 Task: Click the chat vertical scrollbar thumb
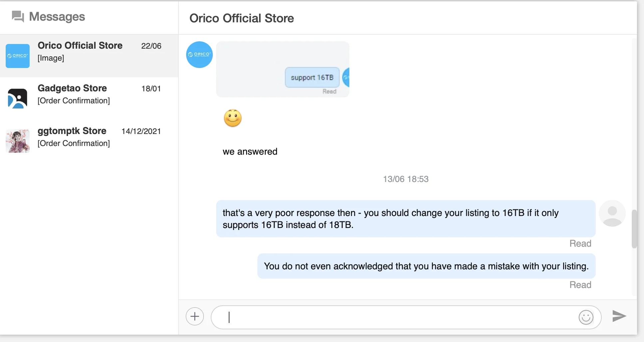(x=634, y=229)
